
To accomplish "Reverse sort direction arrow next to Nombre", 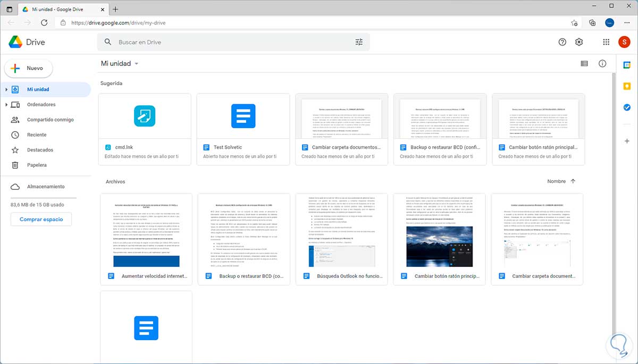I will tap(573, 181).
